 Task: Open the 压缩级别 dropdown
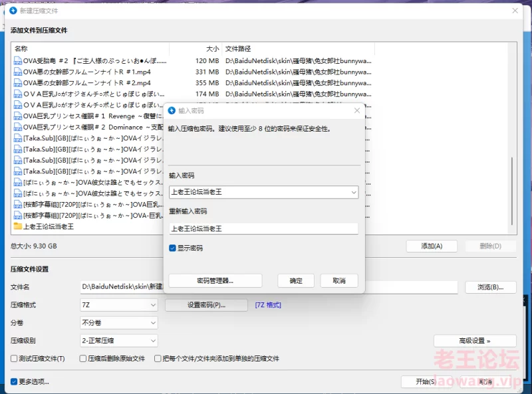[x=152, y=341]
